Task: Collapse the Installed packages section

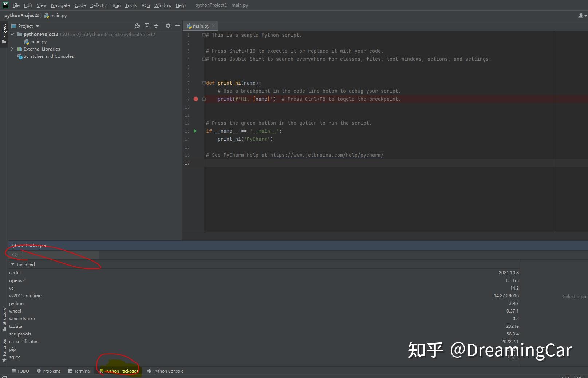Action: coord(13,264)
